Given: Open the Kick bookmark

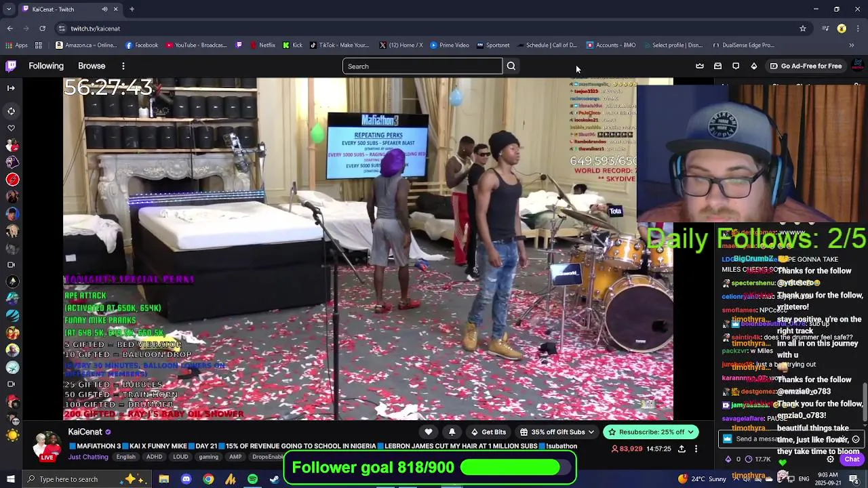Looking at the screenshot, I should [292, 45].
